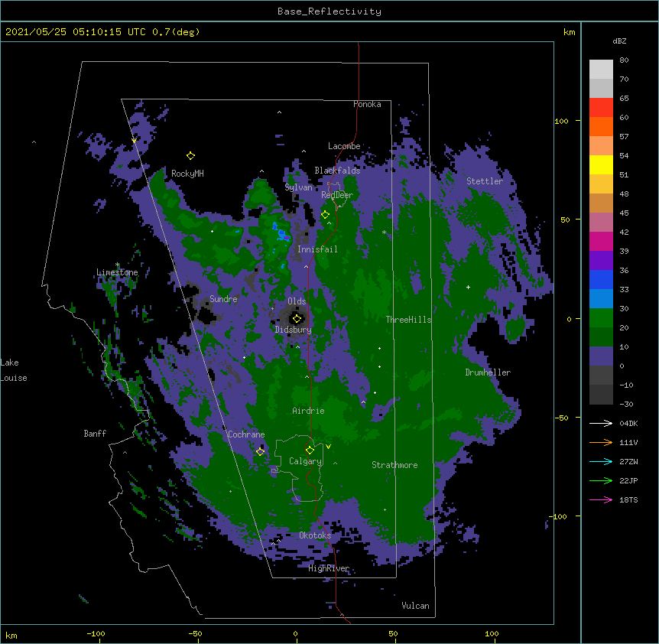
Task: Click the Innisfail city label
Action: 317,249
